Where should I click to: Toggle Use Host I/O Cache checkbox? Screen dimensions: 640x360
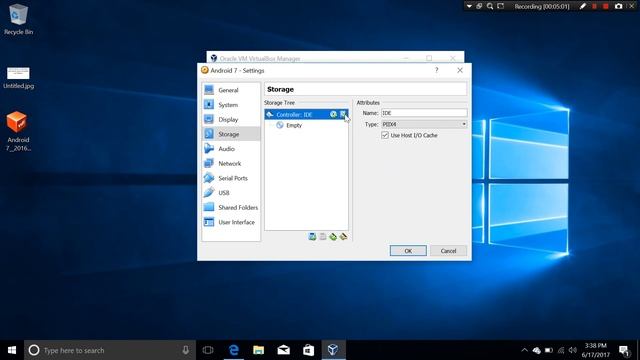click(x=384, y=135)
